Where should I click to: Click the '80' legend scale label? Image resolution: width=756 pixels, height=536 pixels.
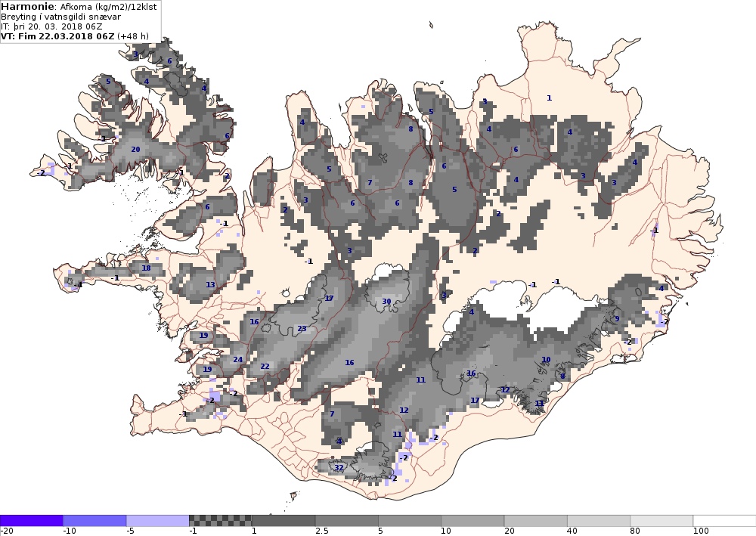pos(635,531)
